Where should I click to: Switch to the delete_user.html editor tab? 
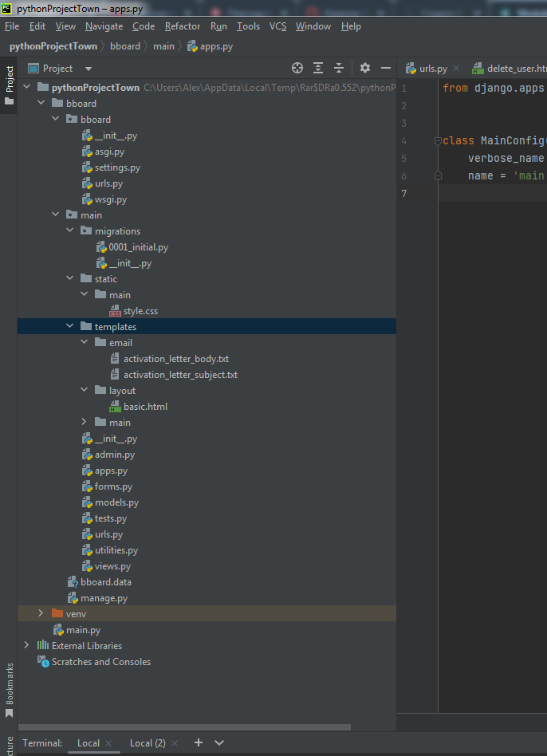[509, 69]
